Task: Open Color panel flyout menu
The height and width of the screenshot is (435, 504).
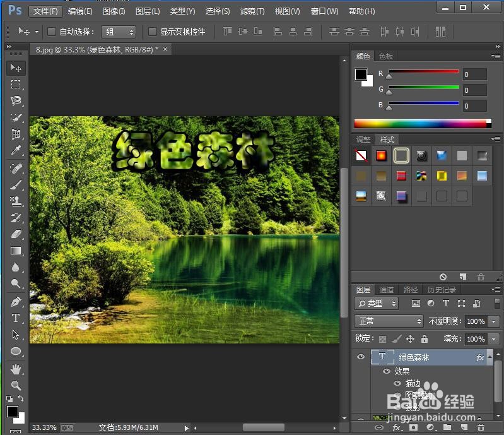Action: (495, 56)
